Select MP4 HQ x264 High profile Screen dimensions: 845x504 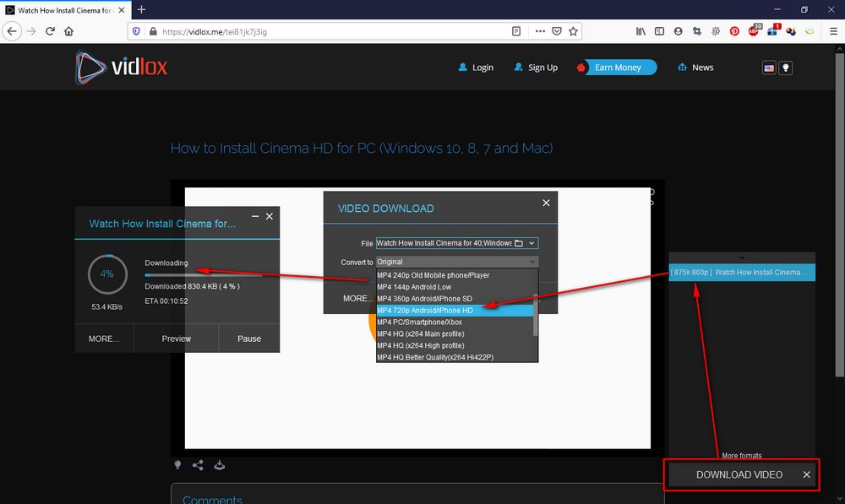(455, 345)
